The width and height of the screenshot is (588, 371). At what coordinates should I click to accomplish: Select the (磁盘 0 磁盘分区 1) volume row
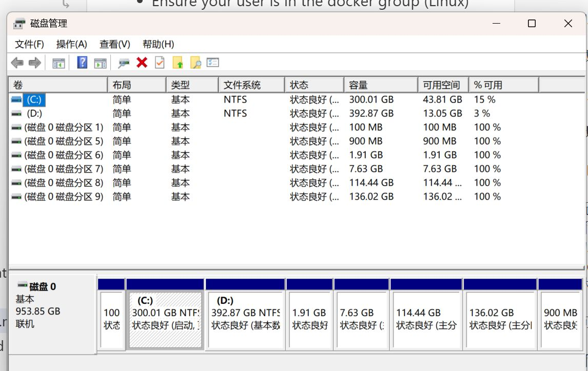[x=64, y=128]
